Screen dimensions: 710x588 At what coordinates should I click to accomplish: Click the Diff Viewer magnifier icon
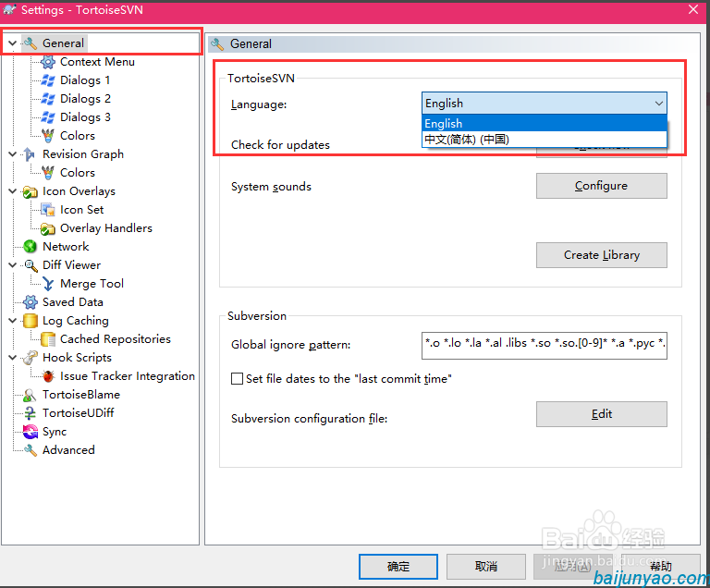coord(31,265)
